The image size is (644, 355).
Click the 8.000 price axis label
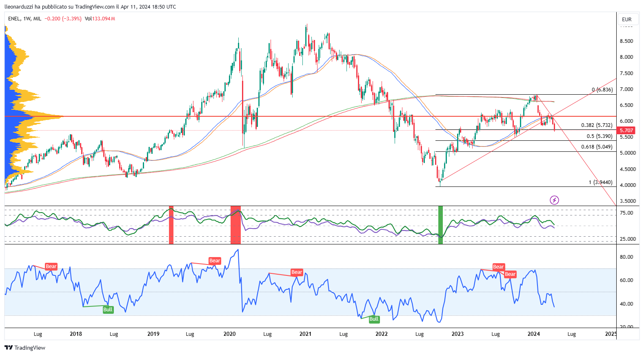pyautogui.click(x=626, y=57)
